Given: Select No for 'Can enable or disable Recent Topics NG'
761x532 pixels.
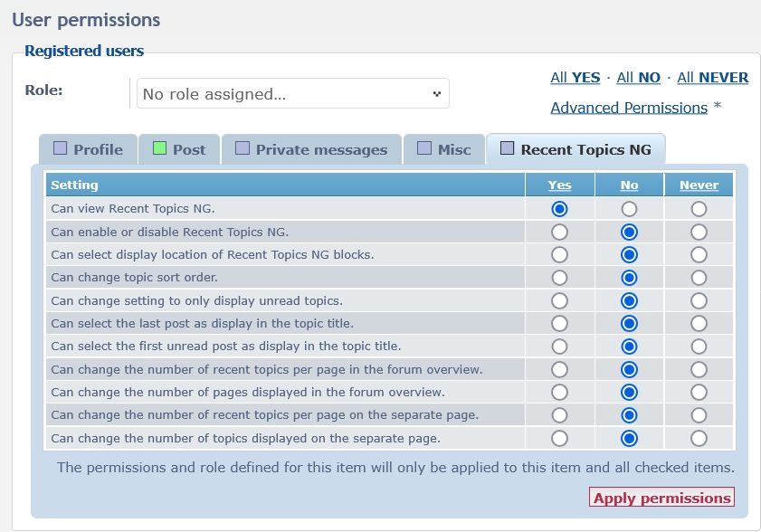Looking at the screenshot, I should pyautogui.click(x=629, y=232).
